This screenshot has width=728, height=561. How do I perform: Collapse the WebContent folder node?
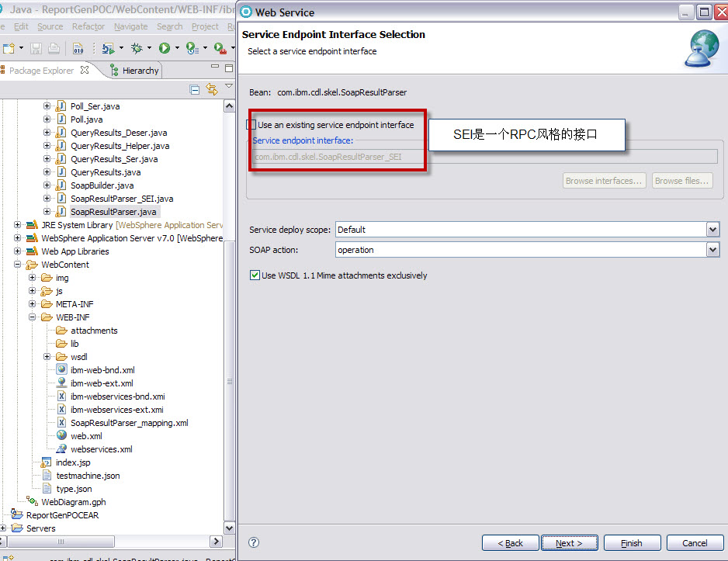point(18,265)
